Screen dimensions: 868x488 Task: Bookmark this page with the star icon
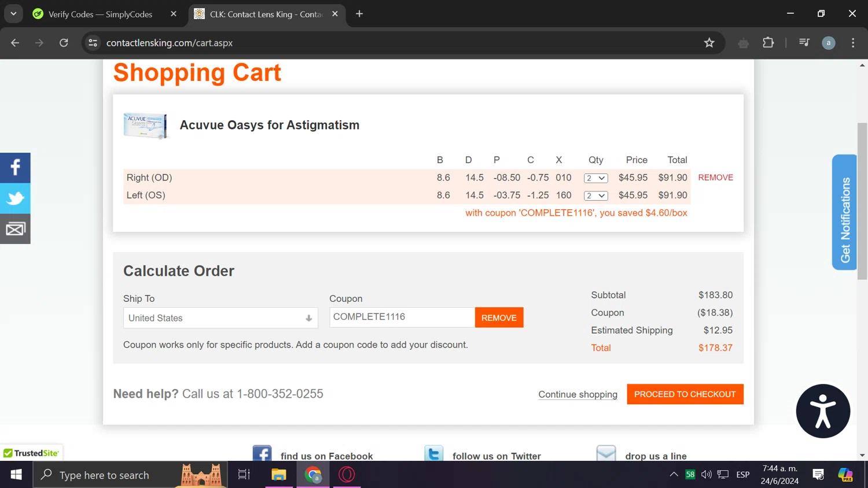[709, 43]
